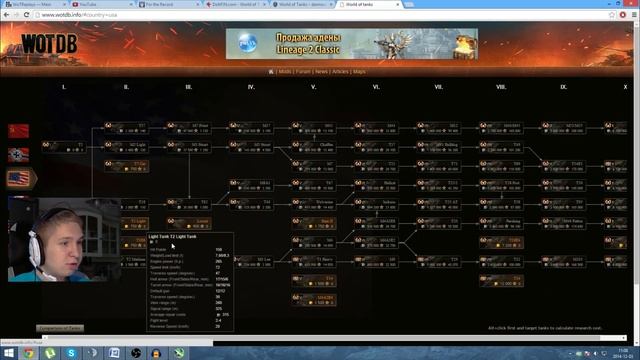Image resolution: width=640 pixels, height=360 pixels.
Task: Select the M3 Lee tank node
Action: point(254,262)
